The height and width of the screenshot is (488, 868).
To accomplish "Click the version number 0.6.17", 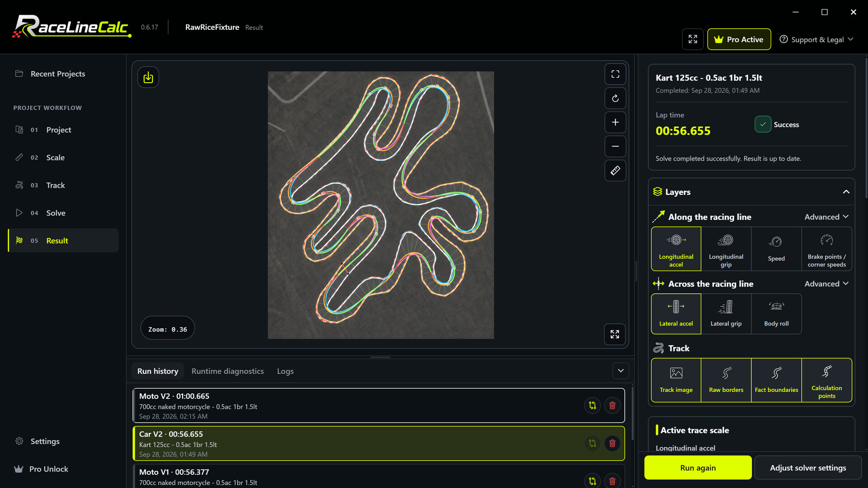I will pos(149,27).
